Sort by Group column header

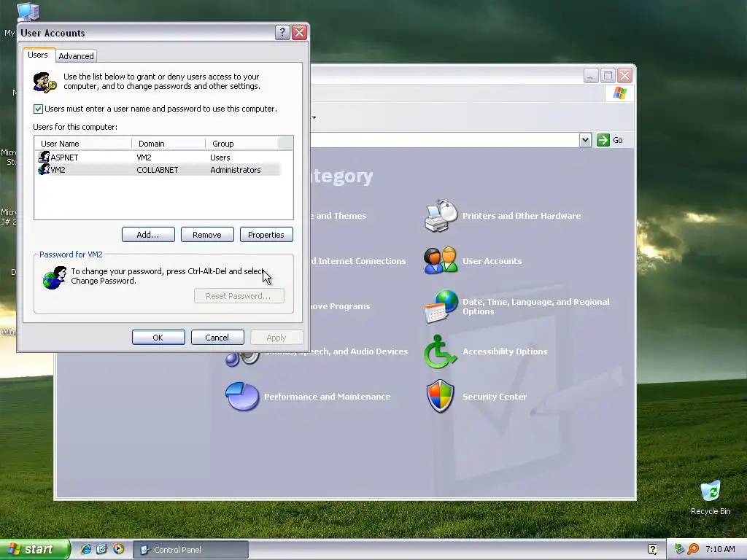point(242,144)
